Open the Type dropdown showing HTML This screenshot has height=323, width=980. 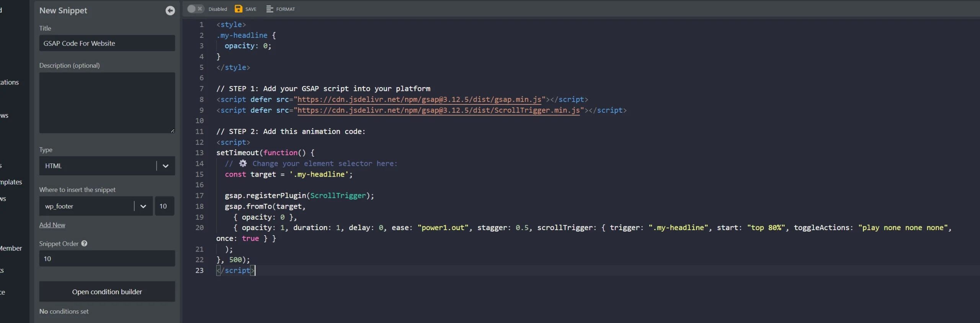pyautogui.click(x=107, y=166)
